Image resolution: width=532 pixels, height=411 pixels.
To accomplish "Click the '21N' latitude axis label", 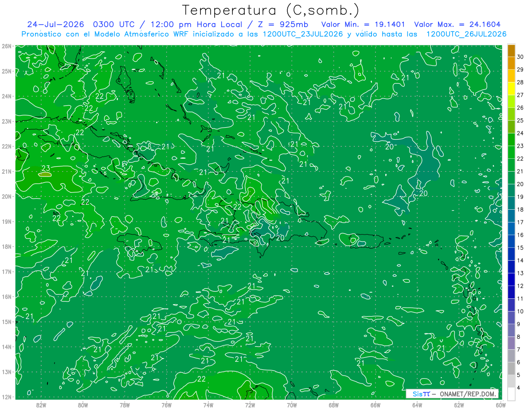I will coord(7,171).
